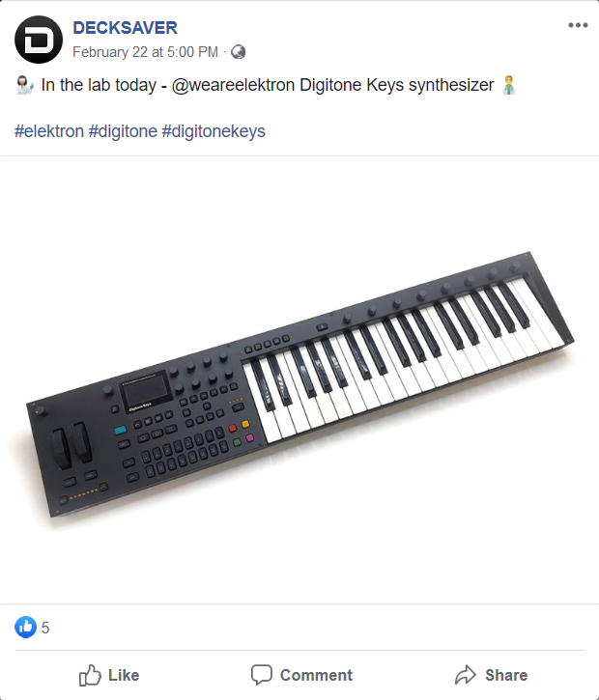The image size is (599, 700).
Task: Open the February 22 at 5:00 PM timestamp
Action: point(145,52)
